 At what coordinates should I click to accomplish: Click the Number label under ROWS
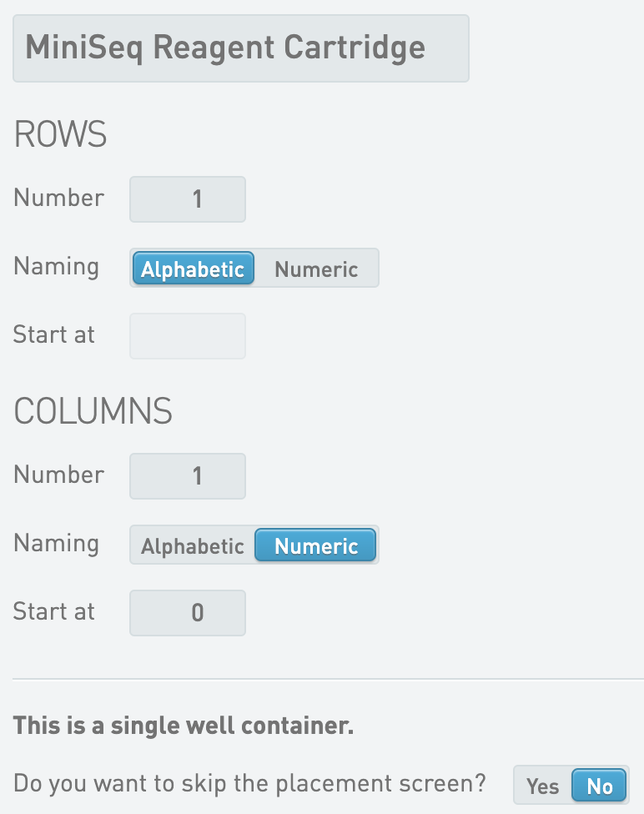point(59,198)
